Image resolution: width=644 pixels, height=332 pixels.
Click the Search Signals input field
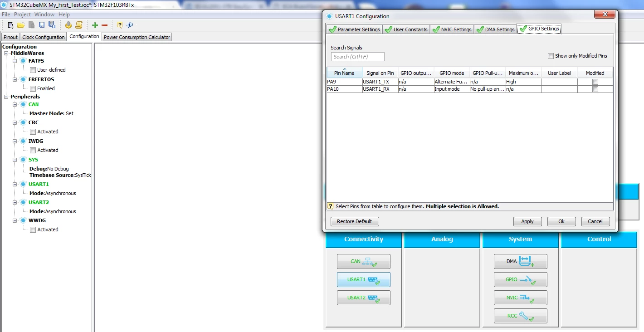click(x=358, y=57)
